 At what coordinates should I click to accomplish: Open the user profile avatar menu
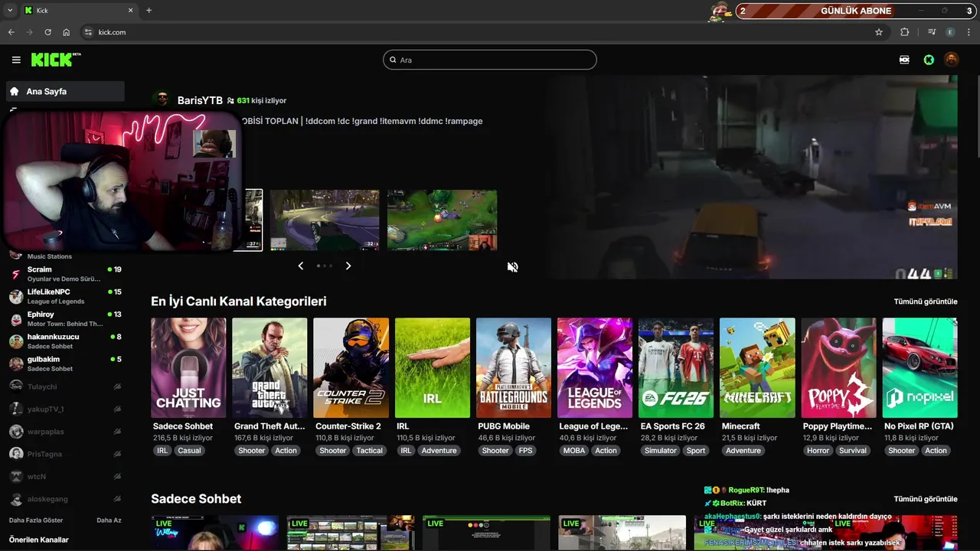pyautogui.click(x=951, y=60)
